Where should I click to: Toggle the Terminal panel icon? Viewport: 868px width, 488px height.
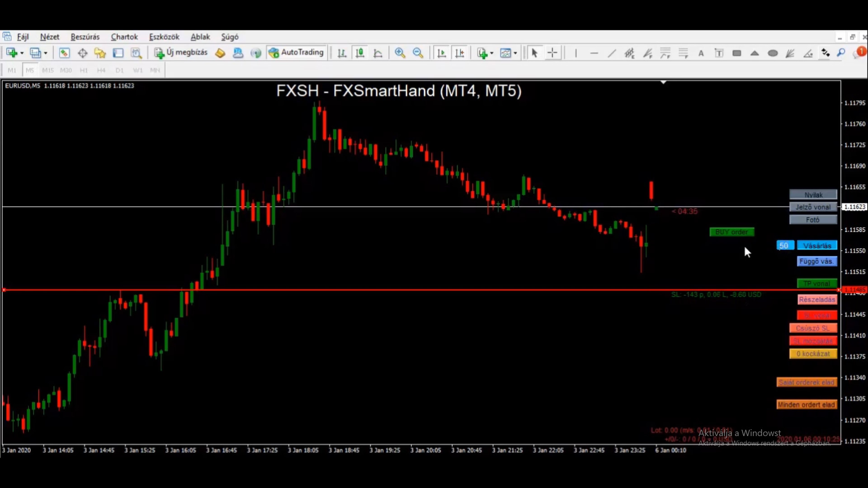click(x=118, y=53)
